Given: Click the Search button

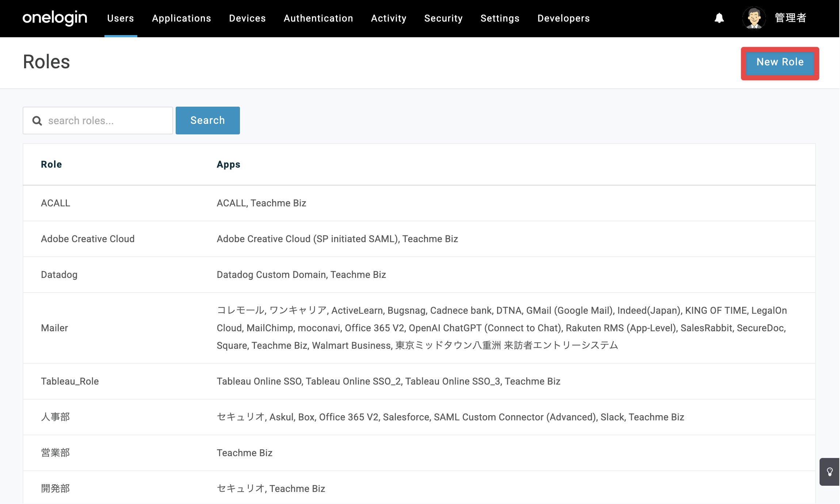Looking at the screenshot, I should [x=208, y=121].
